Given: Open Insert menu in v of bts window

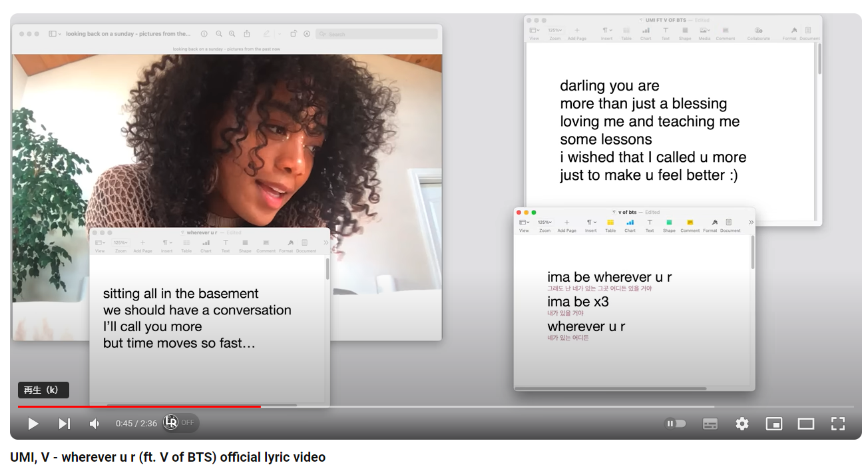Looking at the screenshot, I should coord(591,225).
